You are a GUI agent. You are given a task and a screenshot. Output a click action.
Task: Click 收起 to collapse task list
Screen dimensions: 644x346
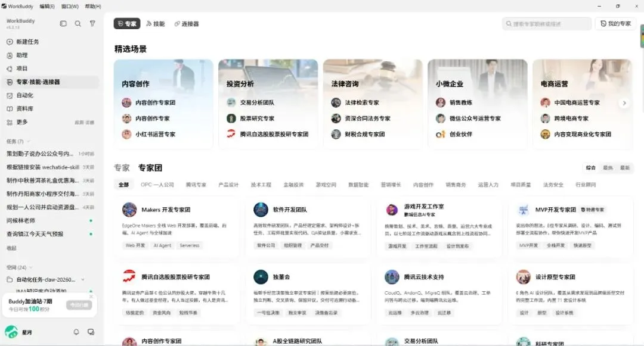coord(11,248)
